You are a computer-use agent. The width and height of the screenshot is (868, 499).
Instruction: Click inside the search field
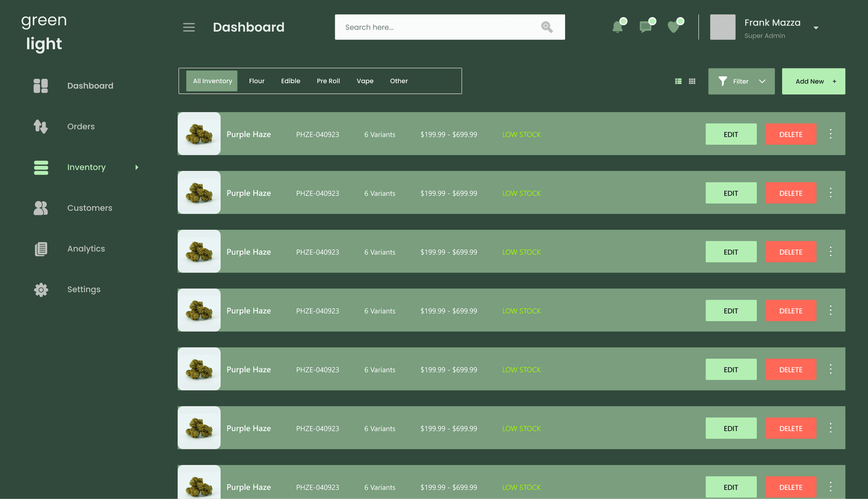pos(429,27)
